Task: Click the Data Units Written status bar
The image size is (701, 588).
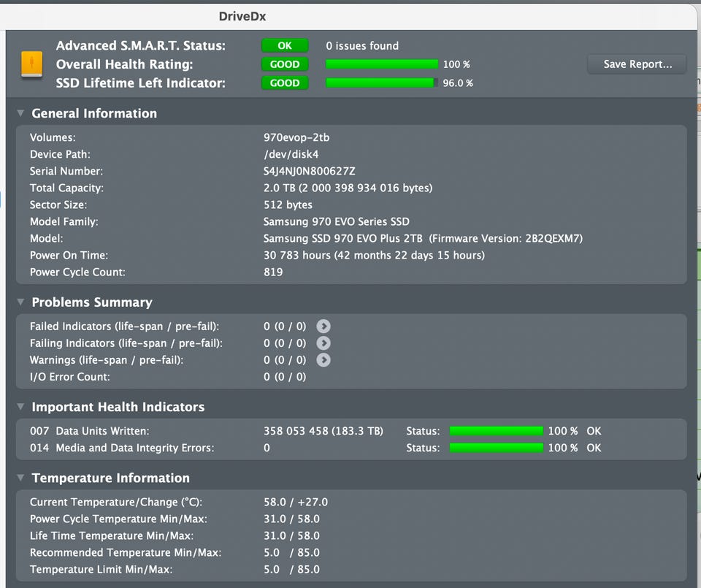Action: click(x=497, y=431)
